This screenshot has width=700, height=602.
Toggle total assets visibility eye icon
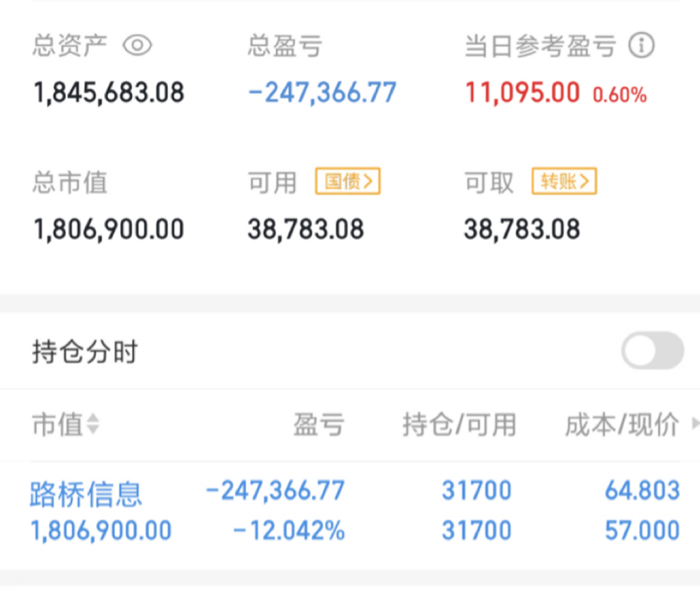pyautogui.click(x=137, y=46)
